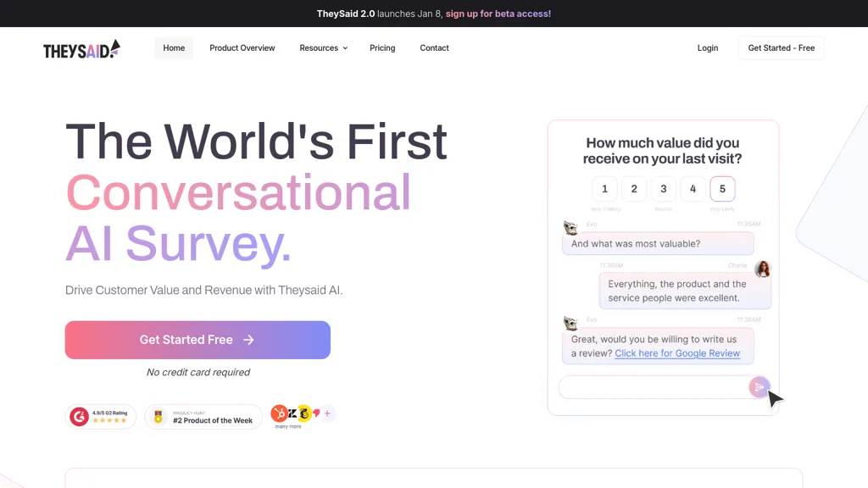The height and width of the screenshot is (488, 868).
Task: Click 'TheySaid 2.0' text in the banner
Action: tap(346, 14)
